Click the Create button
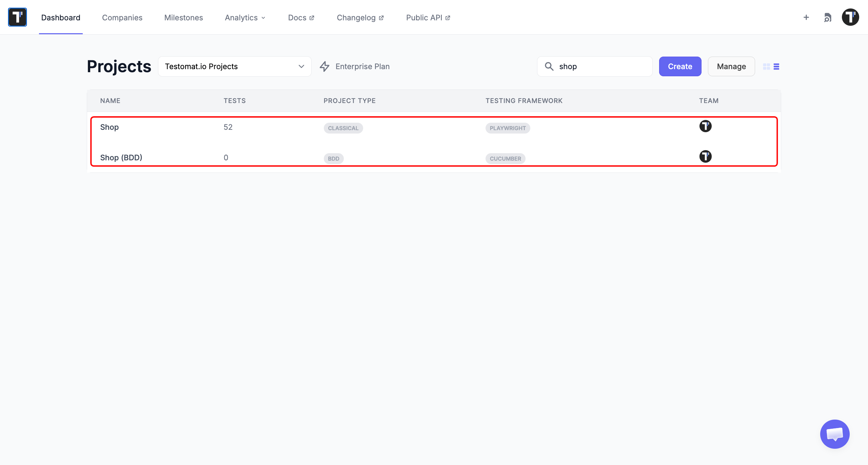868x465 pixels. click(680, 66)
